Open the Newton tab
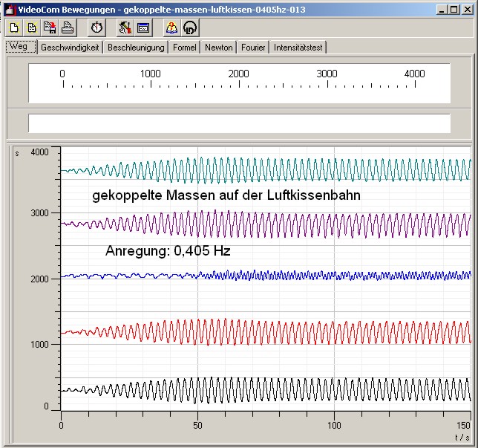The height and width of the screenshot is (448, 478). [219, 48]
